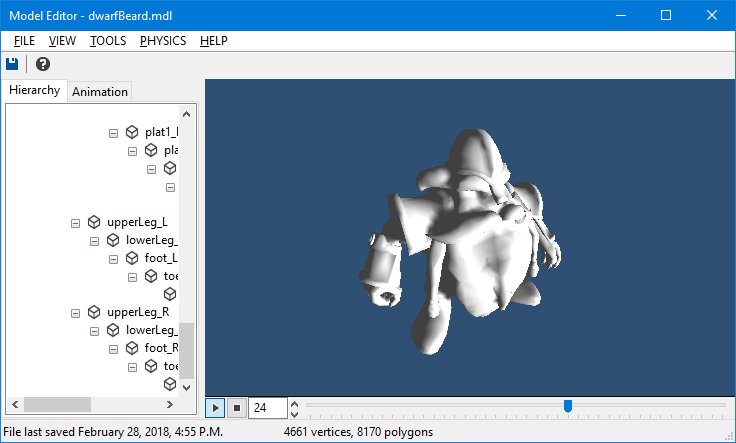Screen dimensions: 736x443
Task: Click the foot_R cube icon
Action: [131, 348]
